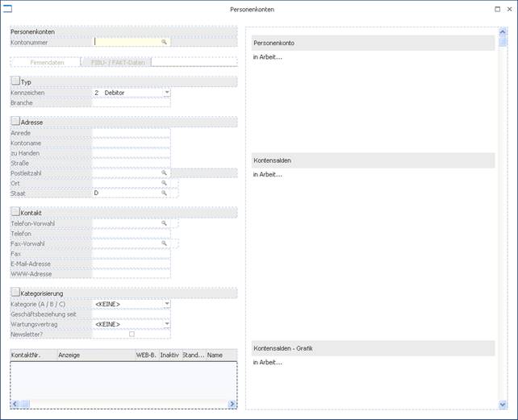Maximize the Personenkonten window
This screenshot has width=518, height=420.
[x=497, y=10]
